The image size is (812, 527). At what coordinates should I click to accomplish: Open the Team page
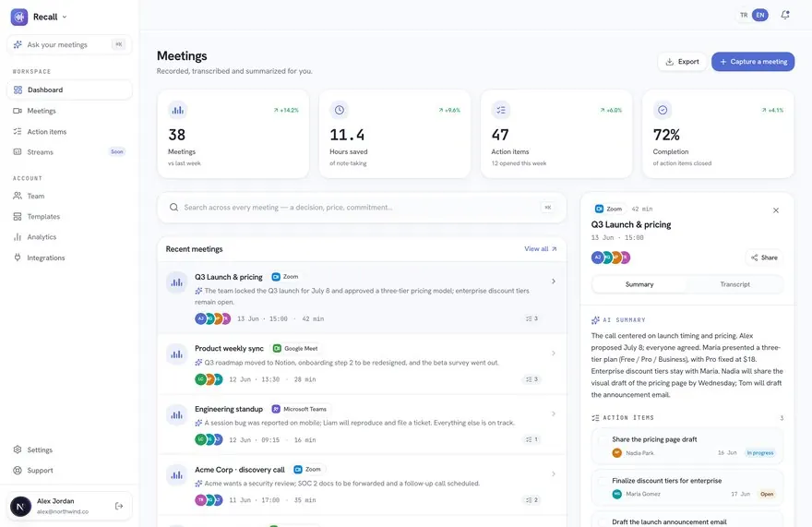(69, 196)
